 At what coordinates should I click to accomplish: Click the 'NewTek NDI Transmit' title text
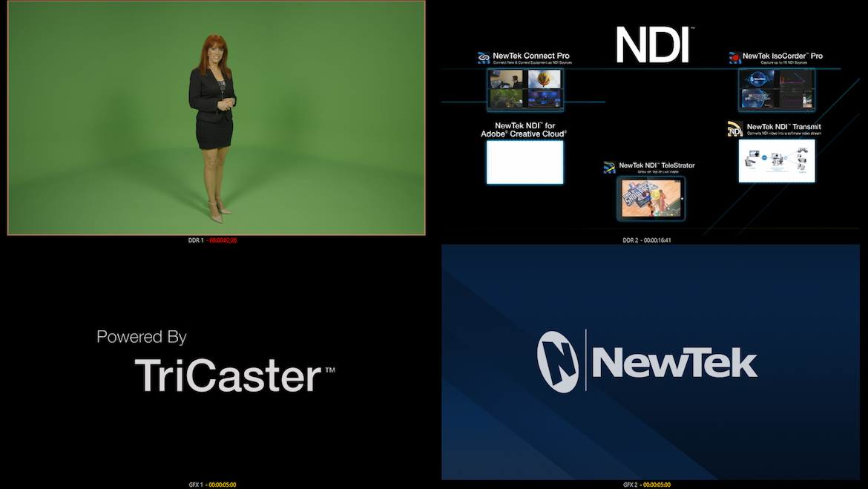(784, 127)
